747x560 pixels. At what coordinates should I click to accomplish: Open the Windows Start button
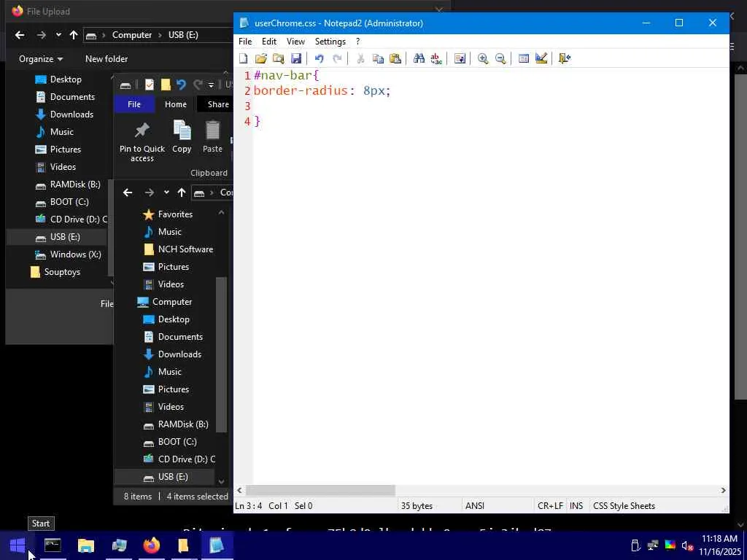click(x=18, y=545)
